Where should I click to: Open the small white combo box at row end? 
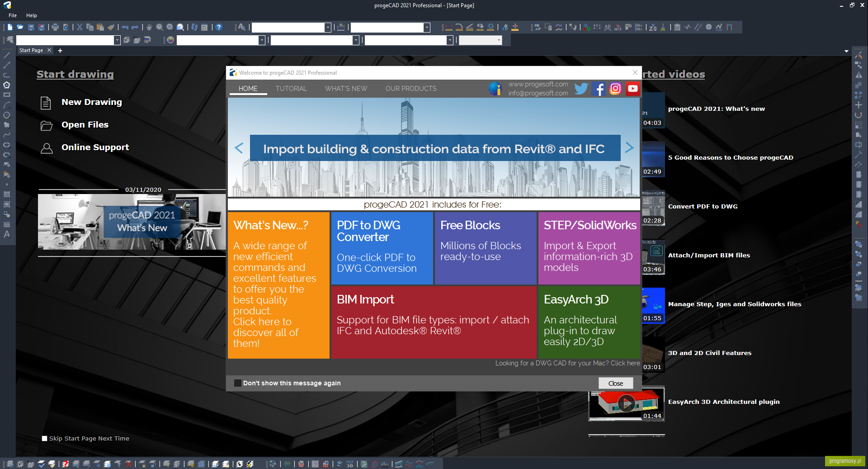click(x=481, y=40)
